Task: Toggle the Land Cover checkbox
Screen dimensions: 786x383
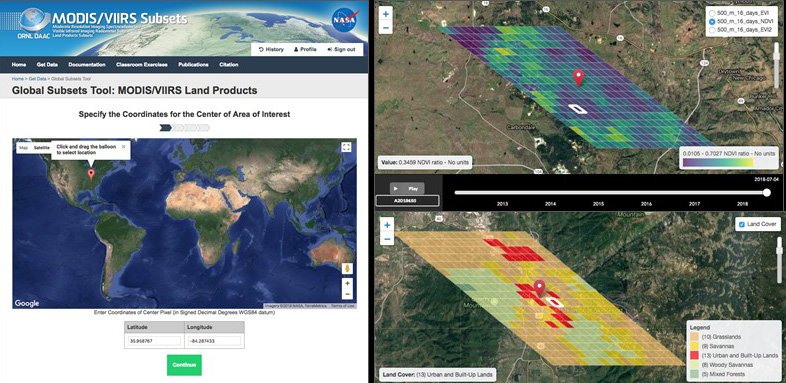Action: [742, 224]
